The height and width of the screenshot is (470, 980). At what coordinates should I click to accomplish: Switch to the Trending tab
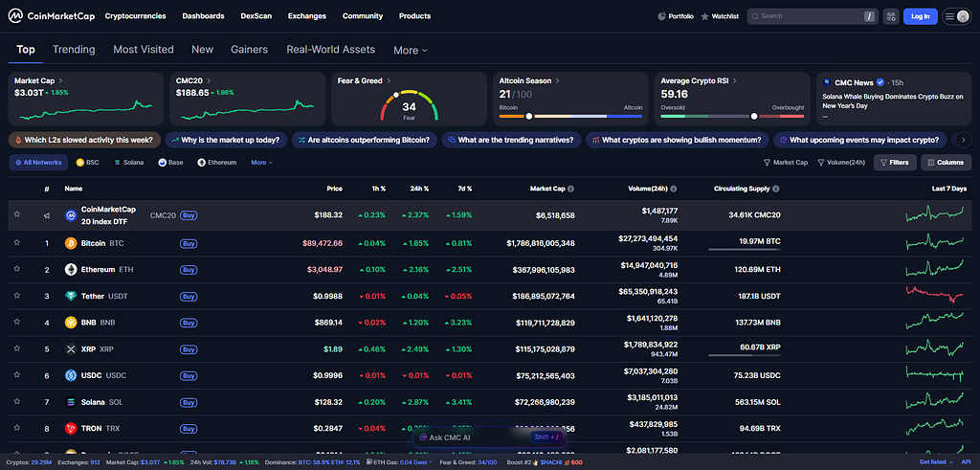pyautogui.click(x=74, y=50)
